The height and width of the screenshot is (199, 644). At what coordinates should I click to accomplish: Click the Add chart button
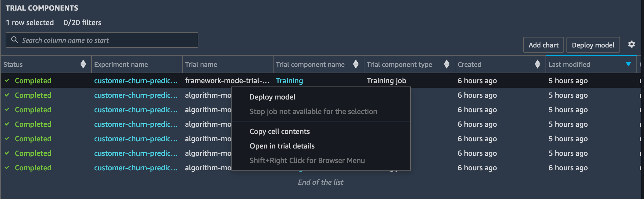click(x=543, y=45)
